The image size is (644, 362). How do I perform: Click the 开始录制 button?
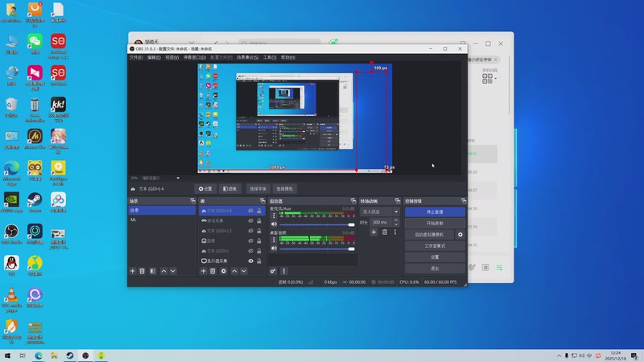coord(435,224)
